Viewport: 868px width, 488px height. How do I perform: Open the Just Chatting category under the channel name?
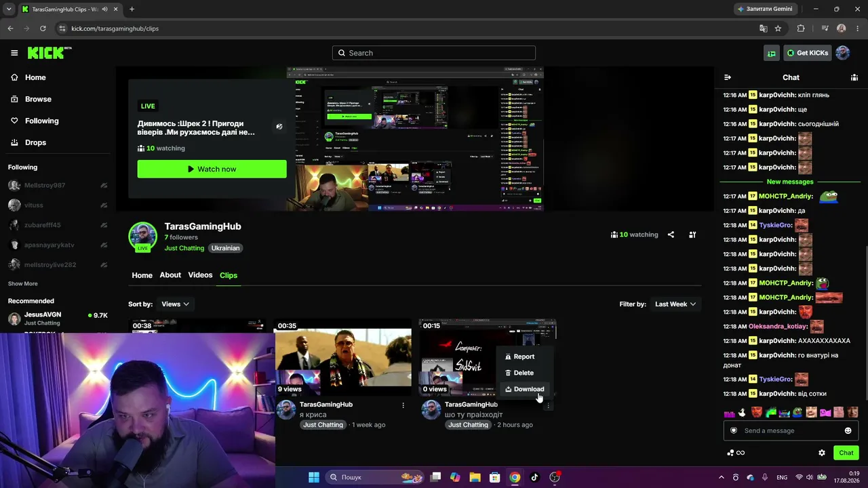coord(184,248)
